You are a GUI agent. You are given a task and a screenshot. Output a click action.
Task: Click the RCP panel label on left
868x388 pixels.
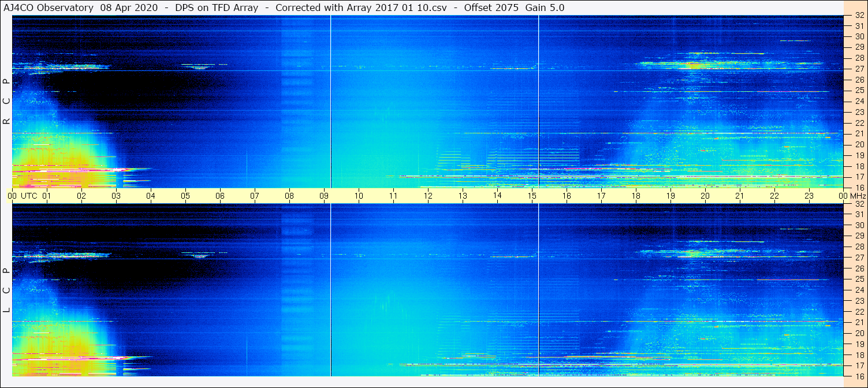[x=7, y=101]
